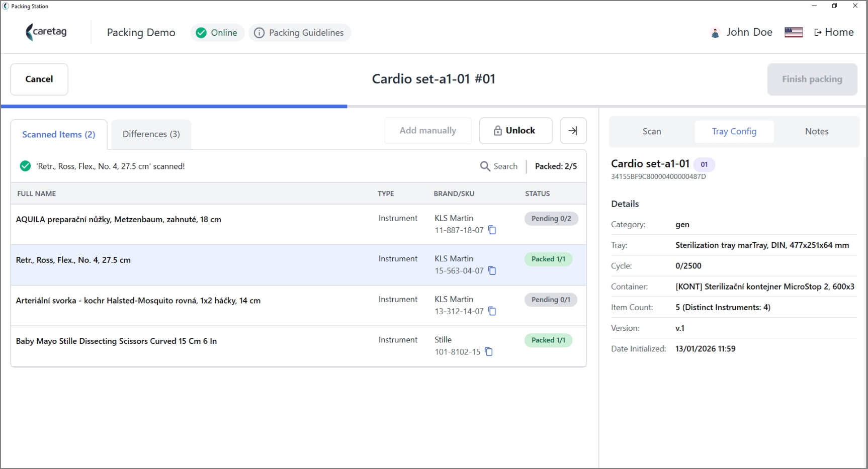The width and height of the screenshot is (868, 469).
Task: Select the Retr., Ross, Flex. row
Action: 298,265
